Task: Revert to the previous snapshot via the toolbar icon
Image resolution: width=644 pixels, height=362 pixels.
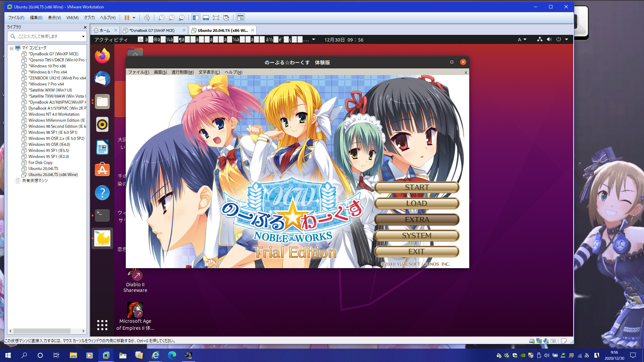Action: pyautogui.click(x=171, y=18)
